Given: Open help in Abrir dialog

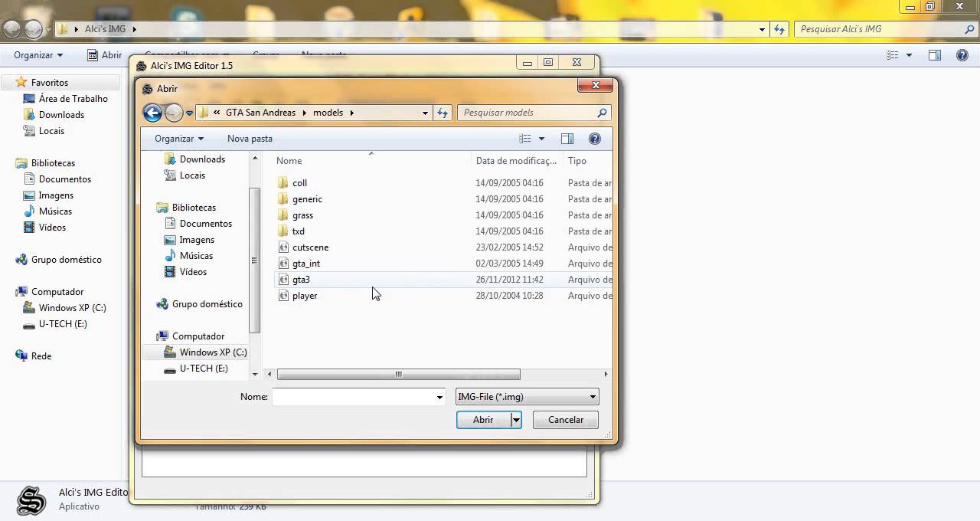Looking at the screenshot, I should click(x=595, y=139).
